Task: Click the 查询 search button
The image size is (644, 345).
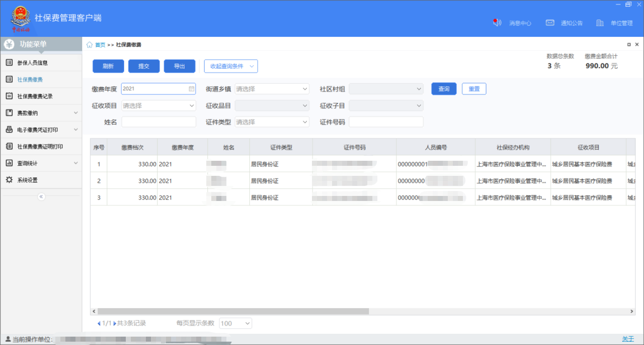Action: [x=444, y=89]
